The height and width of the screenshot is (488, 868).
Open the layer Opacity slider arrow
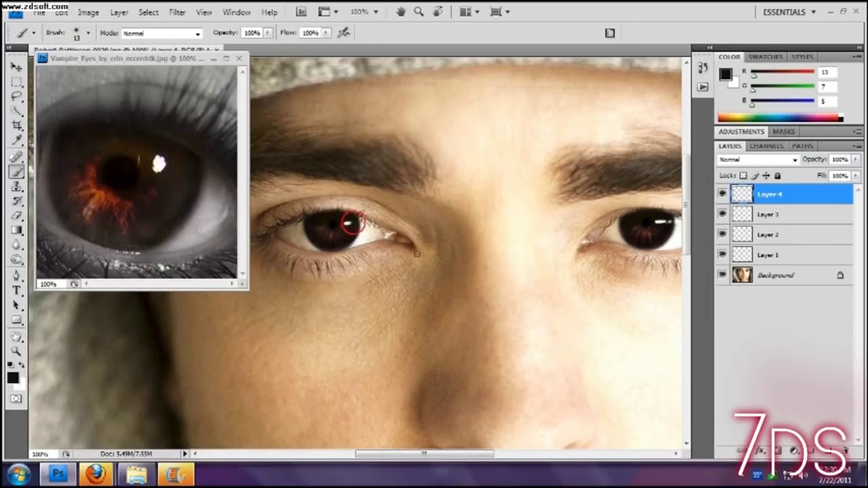856,159
